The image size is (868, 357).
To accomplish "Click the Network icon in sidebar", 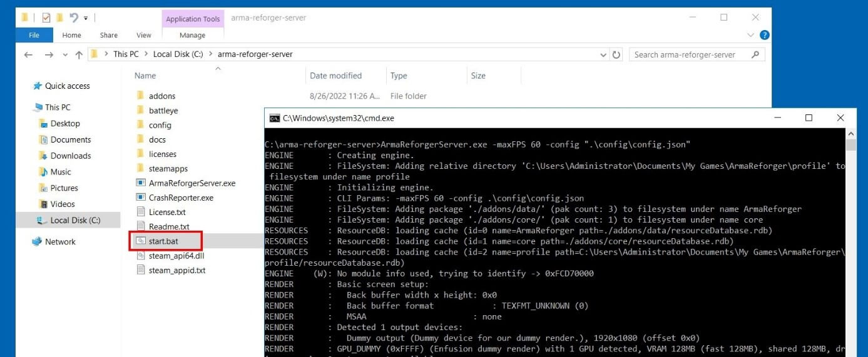I will tap(37, 242).
